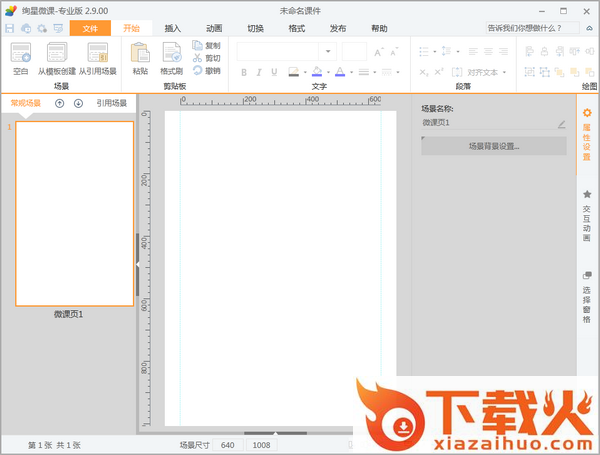Open Interactive Animation (交互动画) side panel
600x455 pixels.
[587, 216]
